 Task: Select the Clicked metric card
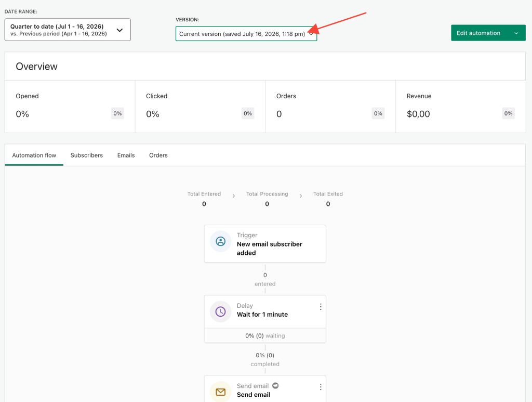pyautogui.click(x=200, y=107)
